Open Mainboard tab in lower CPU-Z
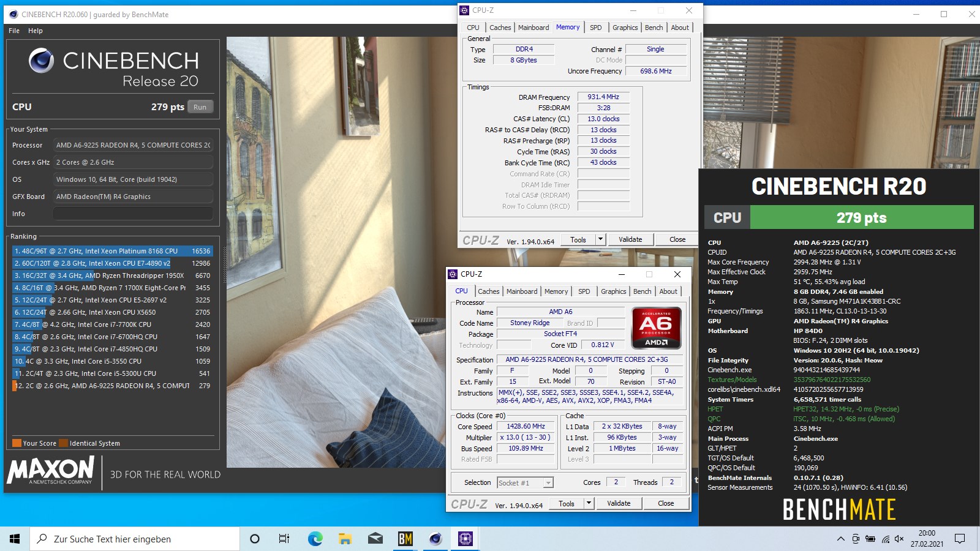Screen dimensions: 980x551 522,291
